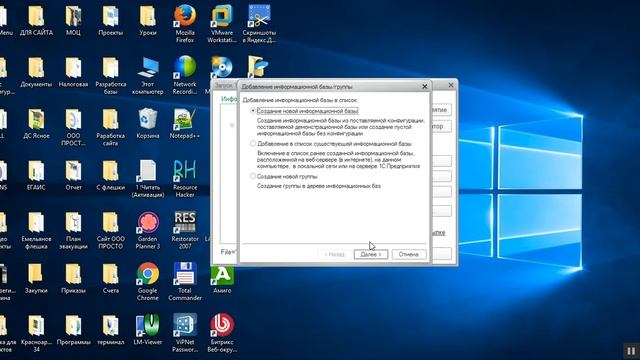Viewport: 640px width, 360px height.
Task: Open the Проекты folder icon
Action: coord(111,16)
